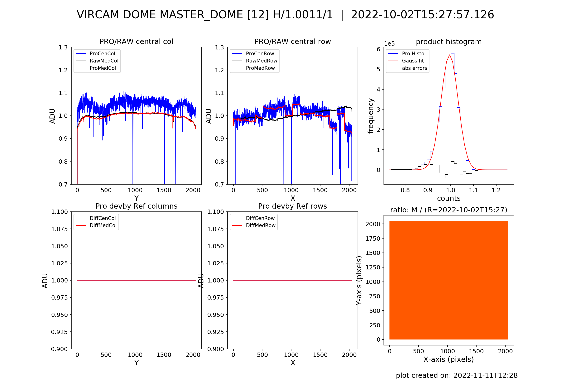The height and width of the screenshot is (392, 571).
Task: Click the 'plot created on' timestamp text
Action: [x=457, y=375]
